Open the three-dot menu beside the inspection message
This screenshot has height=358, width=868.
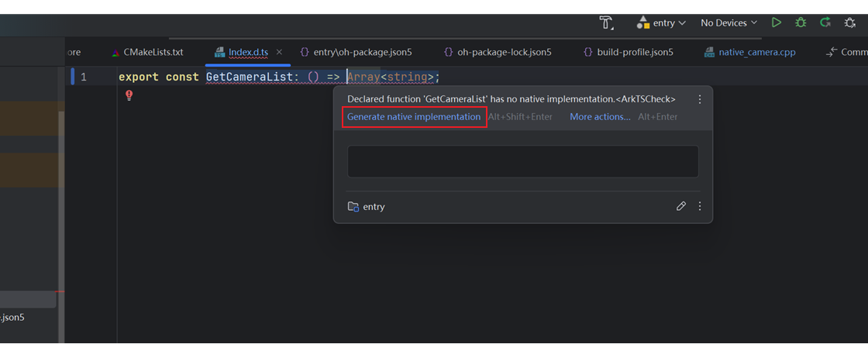pyautogui.click(x=699, y=99)
